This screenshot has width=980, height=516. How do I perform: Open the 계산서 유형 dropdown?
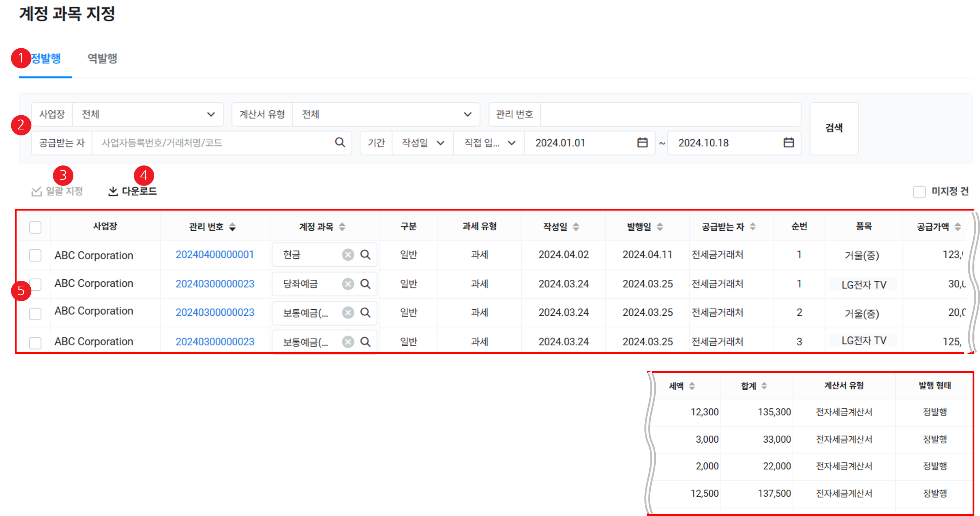click(x=386, y=114)
